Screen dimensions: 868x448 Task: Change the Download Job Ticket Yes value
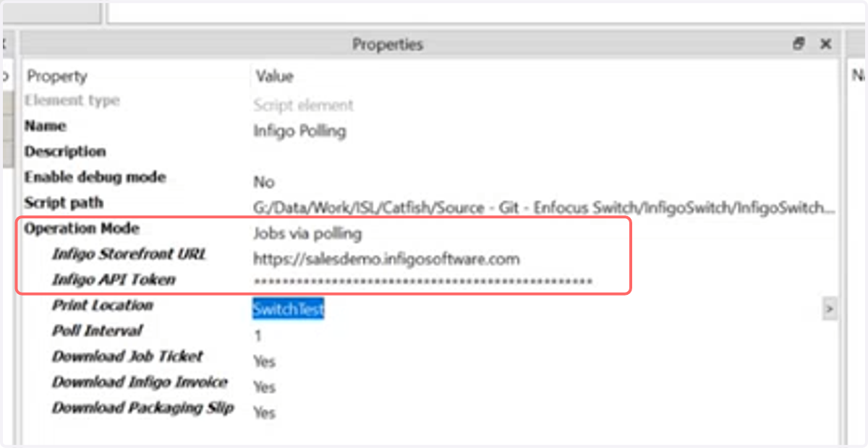point(264,361)
